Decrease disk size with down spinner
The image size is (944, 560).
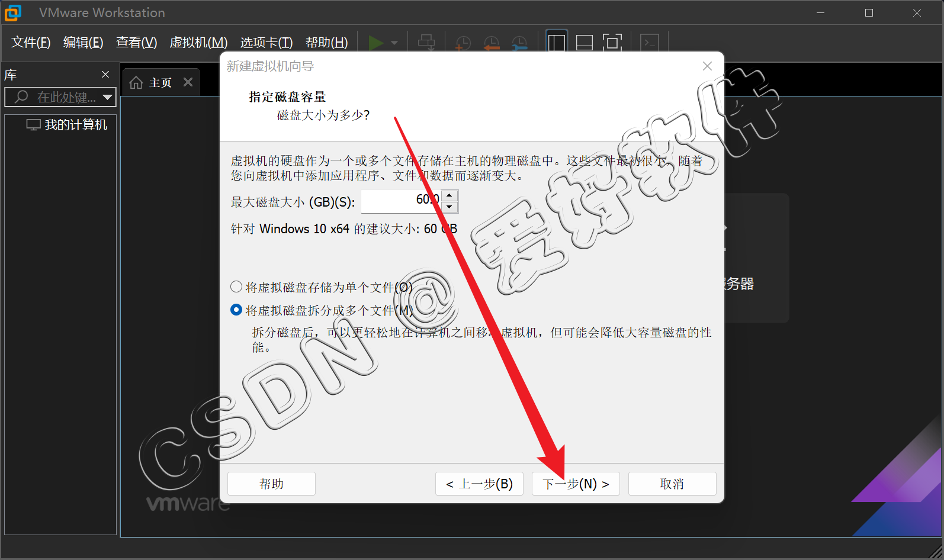(450, 207)
